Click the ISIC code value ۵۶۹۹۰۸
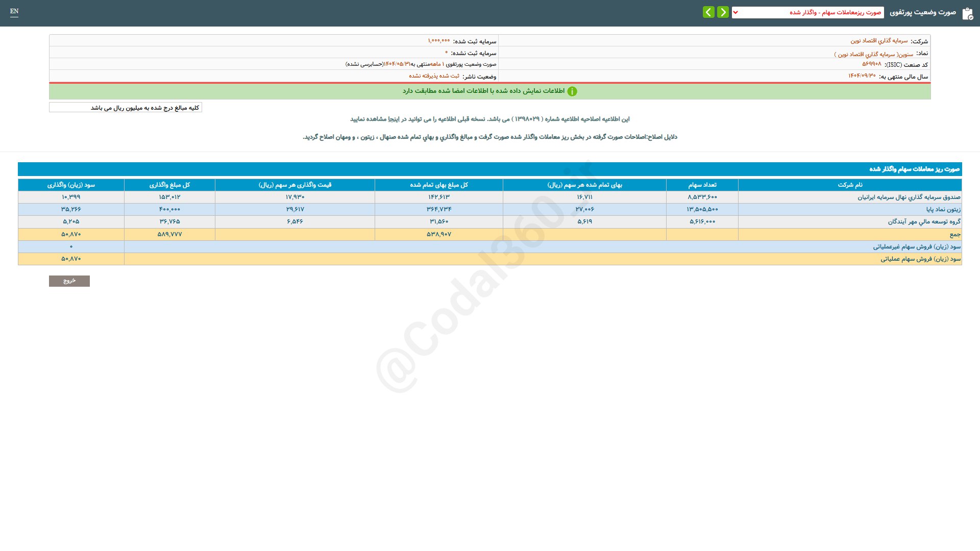Screen dimensions: 980x551 pyautogui.click(x=871, y=64)
